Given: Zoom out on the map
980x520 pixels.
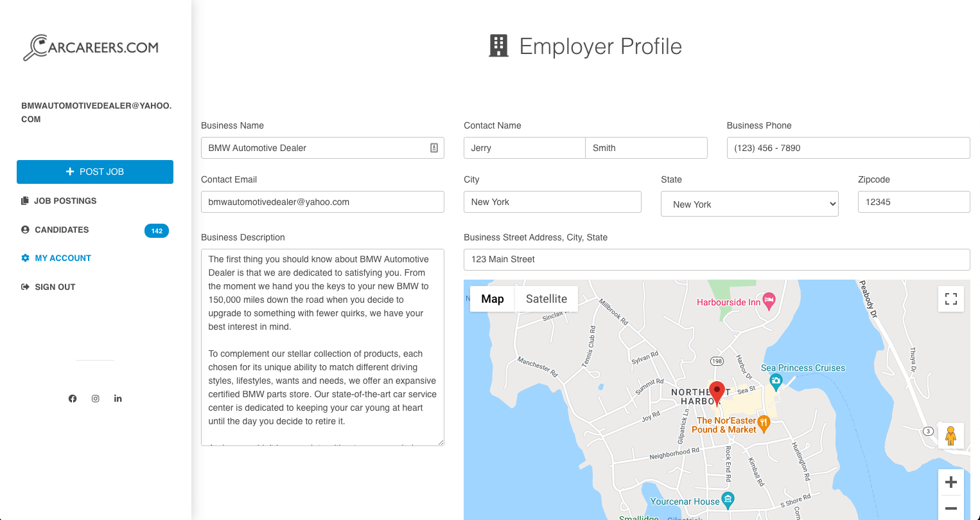Looking at the screenshot, I should pyautogui.click(x=951, y=508).
